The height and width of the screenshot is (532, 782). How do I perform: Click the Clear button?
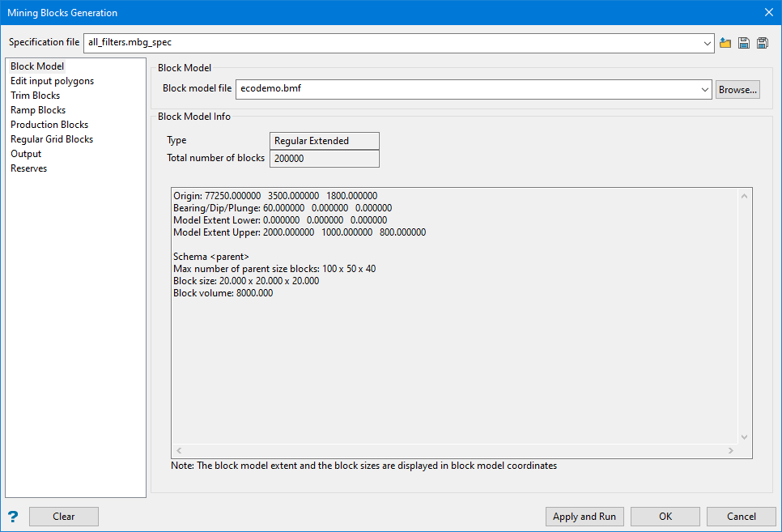tap(64, 517)
